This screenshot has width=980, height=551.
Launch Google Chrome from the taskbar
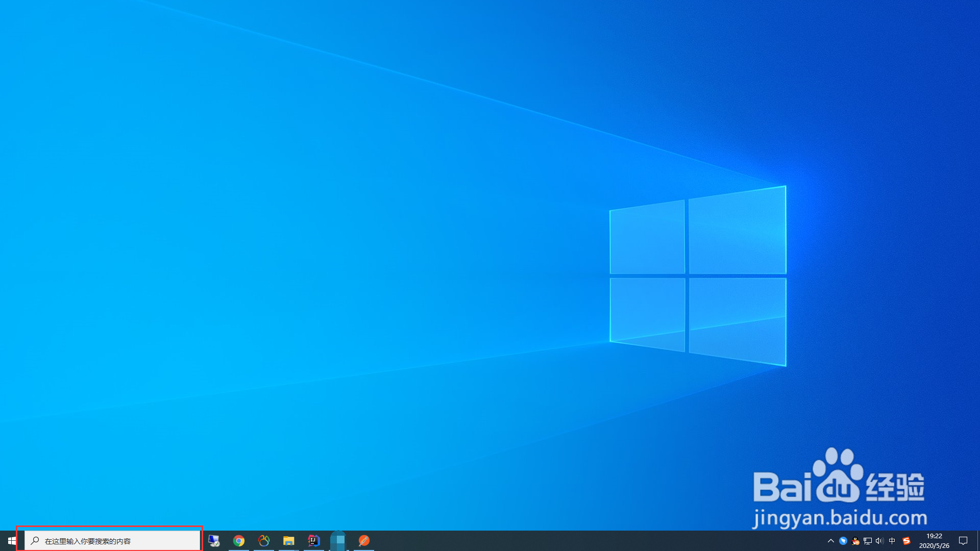pos(239,541)
